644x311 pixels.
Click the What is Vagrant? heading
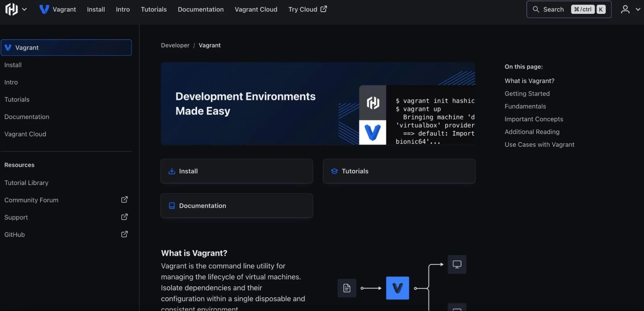(194, 253)
